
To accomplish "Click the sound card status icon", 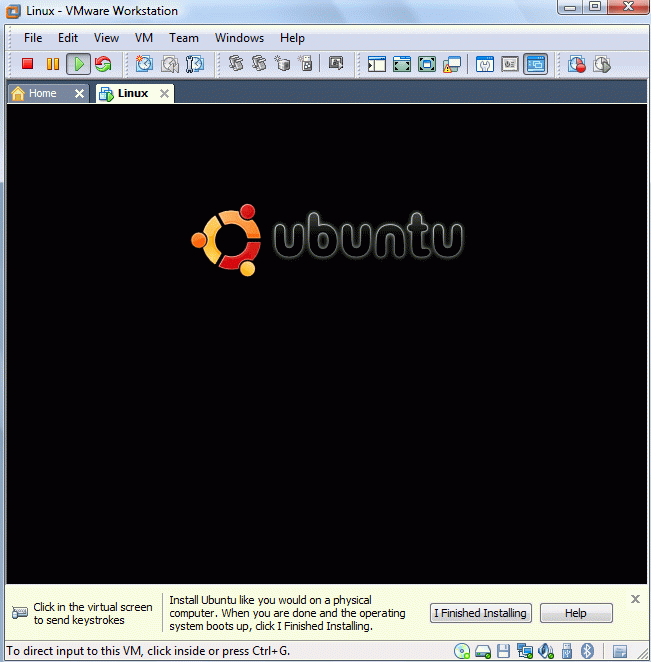I will (546, 651).
